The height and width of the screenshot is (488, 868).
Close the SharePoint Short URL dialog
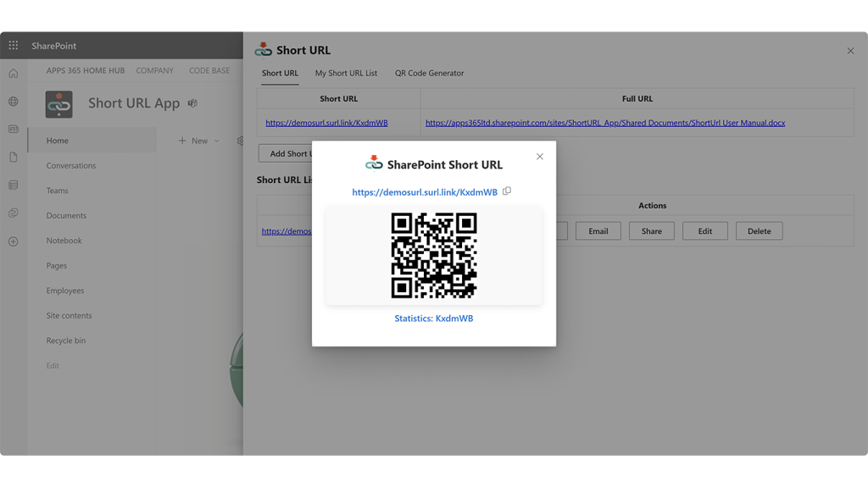pyautogui.click(x=540, y=157)
